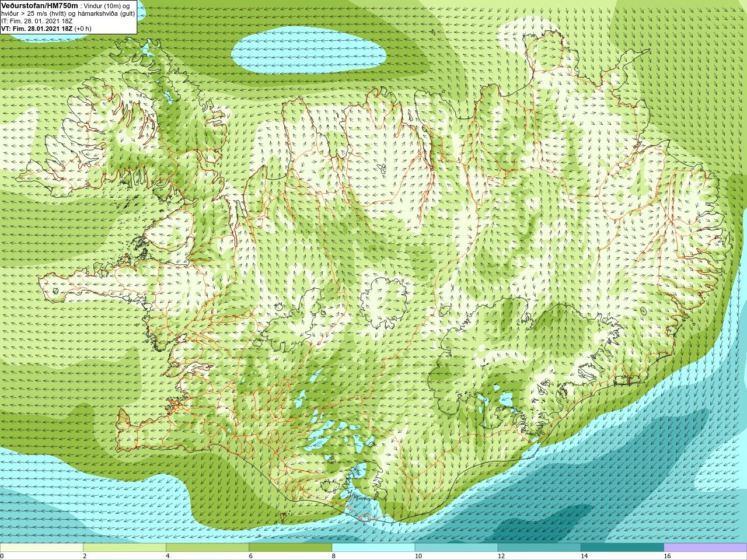Click the 'Veðurstofan/HM750m' title text
This screenshot has width=747, height=560.
pos(40,5)
